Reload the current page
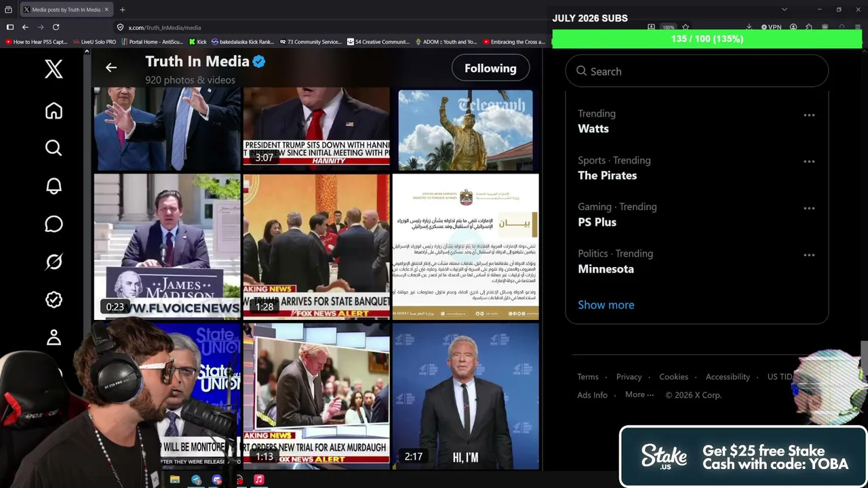 (x=56, y=27)
